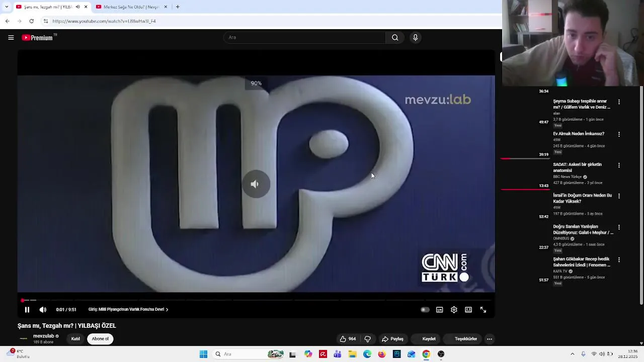Click the sidebar vertical scrollbar
This screenshot has height=362, width=644.
tap(641, 195)
